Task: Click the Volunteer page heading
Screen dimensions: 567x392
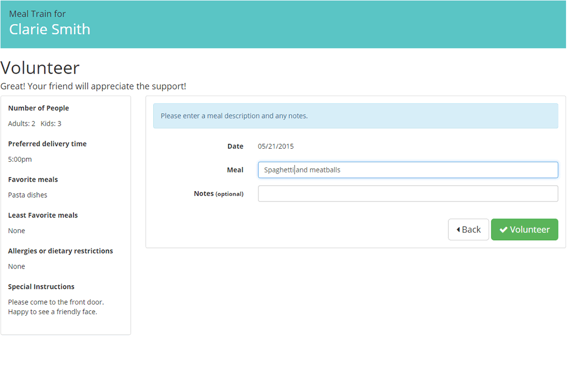Action: click(x=40, y=68)
